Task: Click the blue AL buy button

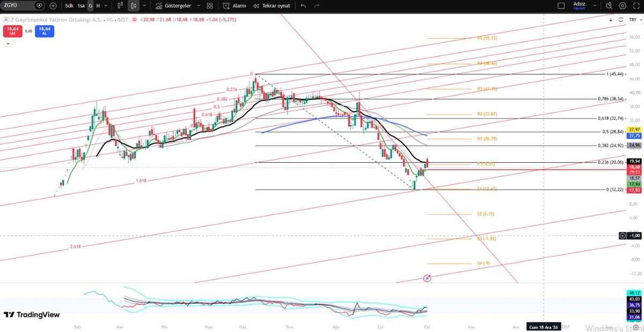Action: click(45, 31)
